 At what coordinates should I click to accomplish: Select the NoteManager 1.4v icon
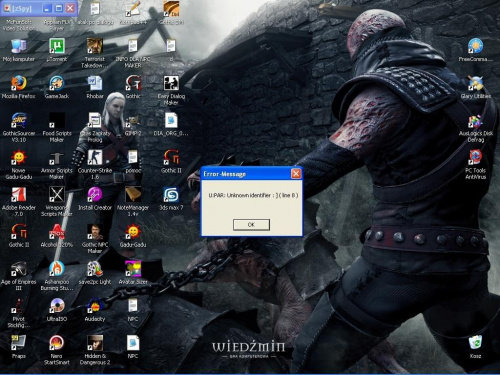(133, 195)
